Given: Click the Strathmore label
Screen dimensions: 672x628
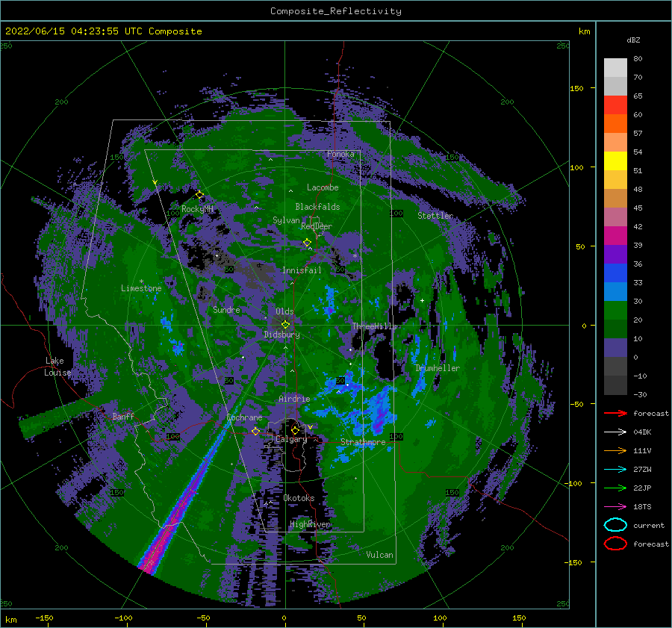Looking at the screenshot, I should click(x=363, y=442).
